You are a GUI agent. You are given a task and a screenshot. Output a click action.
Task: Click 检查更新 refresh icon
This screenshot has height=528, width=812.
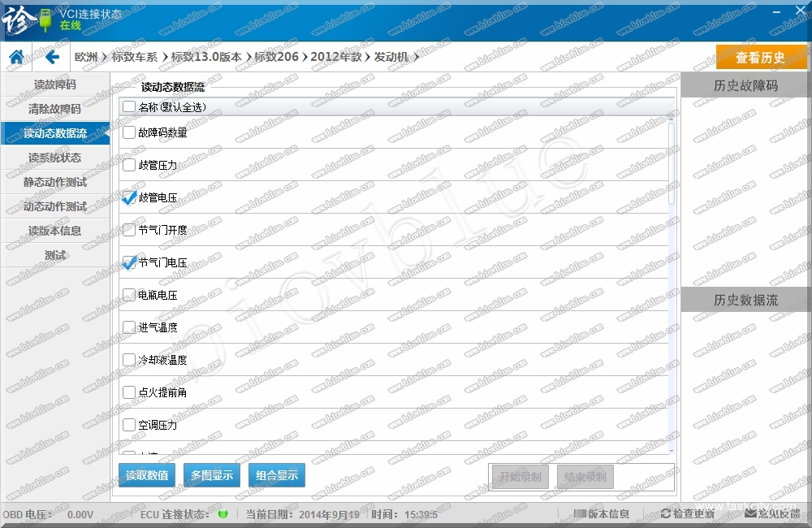666,514
